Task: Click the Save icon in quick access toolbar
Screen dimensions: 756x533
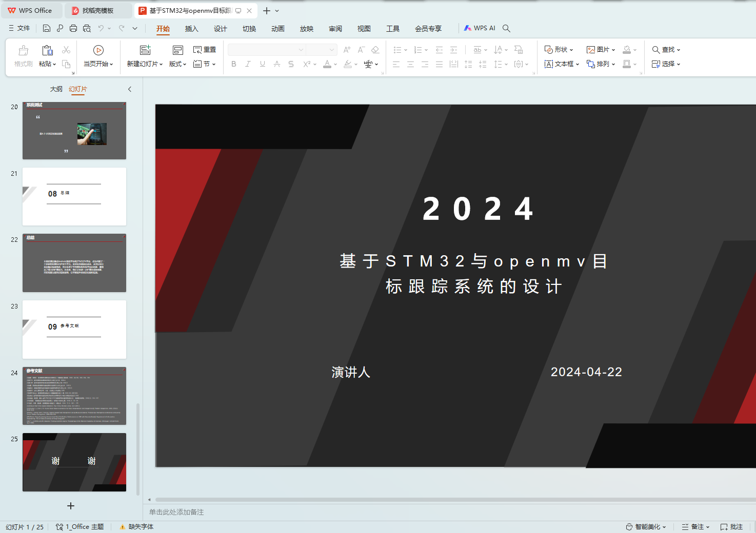Action: pos(47,28)
